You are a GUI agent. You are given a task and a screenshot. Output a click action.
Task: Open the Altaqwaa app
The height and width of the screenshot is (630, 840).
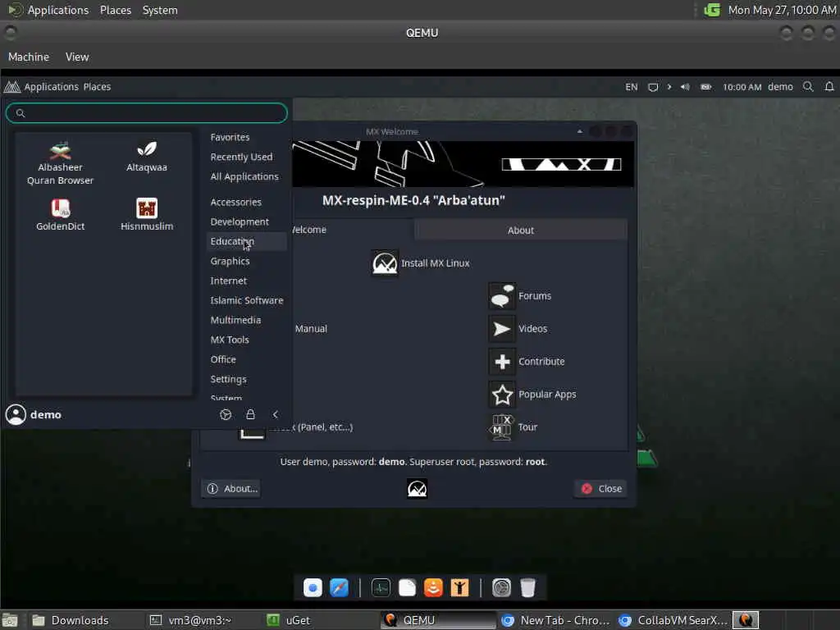coord(146,157)
